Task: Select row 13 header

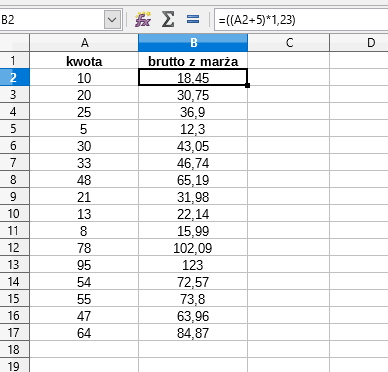Action: click(14, 264)
